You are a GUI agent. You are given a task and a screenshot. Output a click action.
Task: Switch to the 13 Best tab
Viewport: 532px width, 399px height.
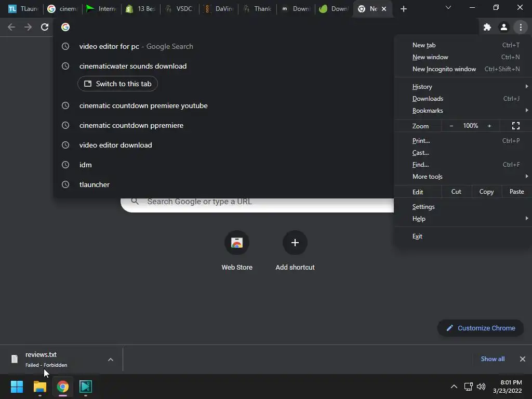coord(140,9)
